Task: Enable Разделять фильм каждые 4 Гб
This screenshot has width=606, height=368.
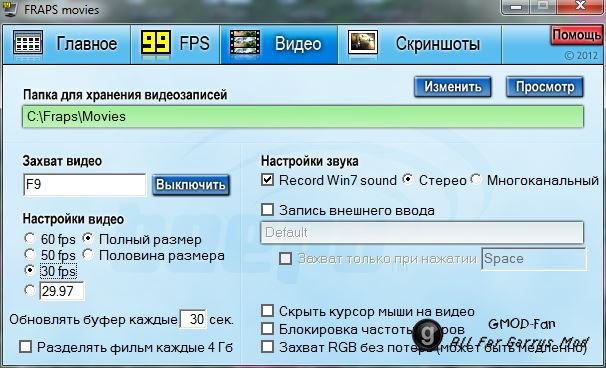Action: (26, 346)
